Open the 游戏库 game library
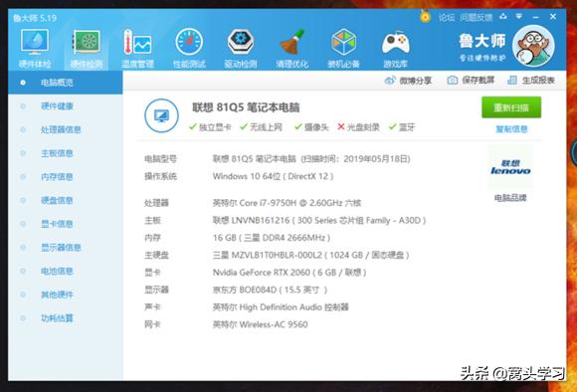This screenshot has width=577, height=392. tap(396, 48)
